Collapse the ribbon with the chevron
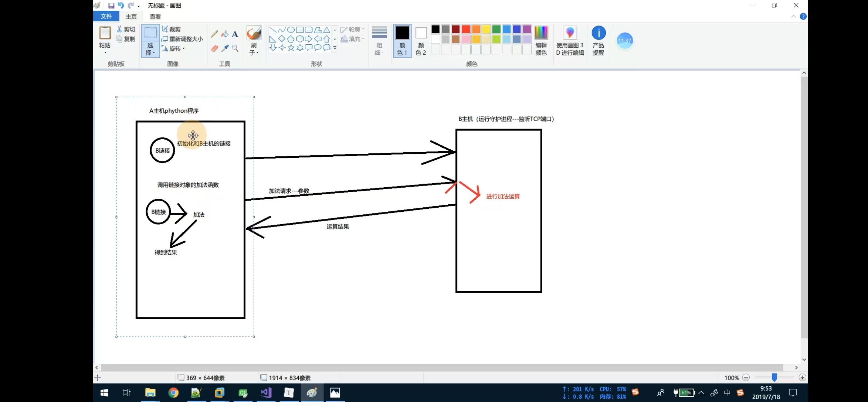 [793, 17]
